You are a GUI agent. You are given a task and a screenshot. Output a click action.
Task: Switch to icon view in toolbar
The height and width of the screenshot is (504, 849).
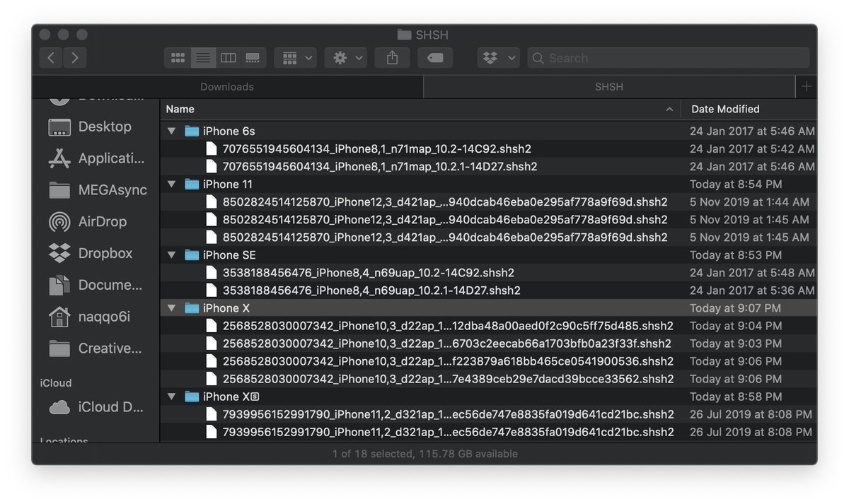[178, 58]
